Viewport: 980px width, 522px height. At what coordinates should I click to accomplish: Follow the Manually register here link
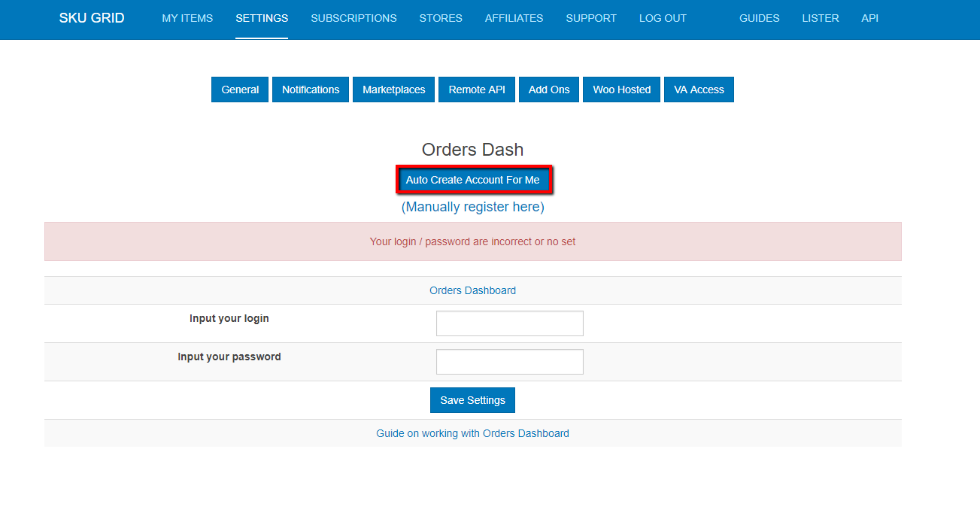[472, 207]
